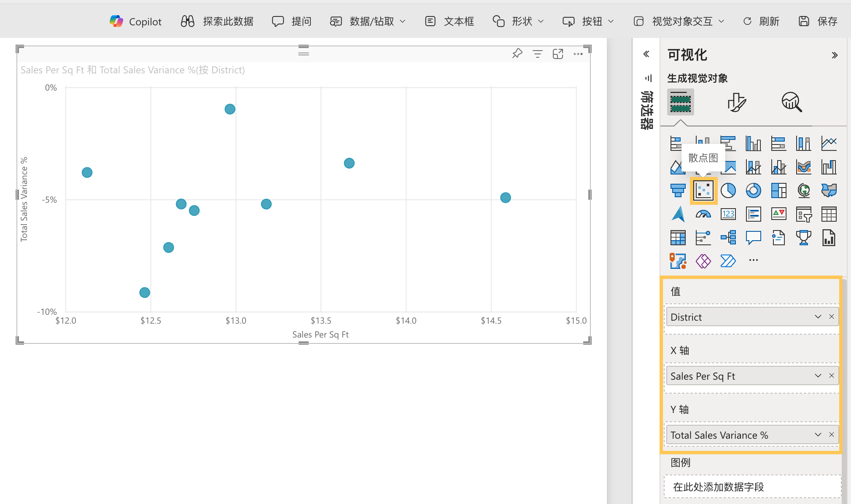Pick the treemap visualization icon
The width and height of the screenshot is (851, 504).
point(778,190)
